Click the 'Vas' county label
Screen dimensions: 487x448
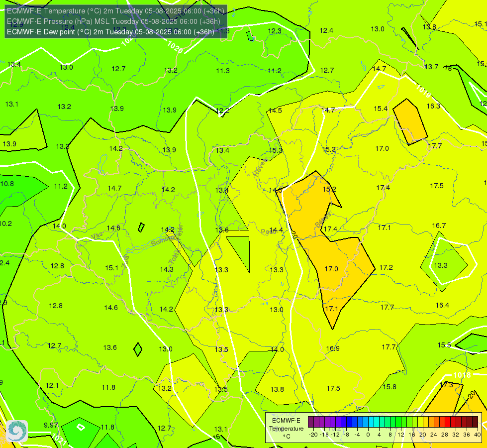point(97,236)
